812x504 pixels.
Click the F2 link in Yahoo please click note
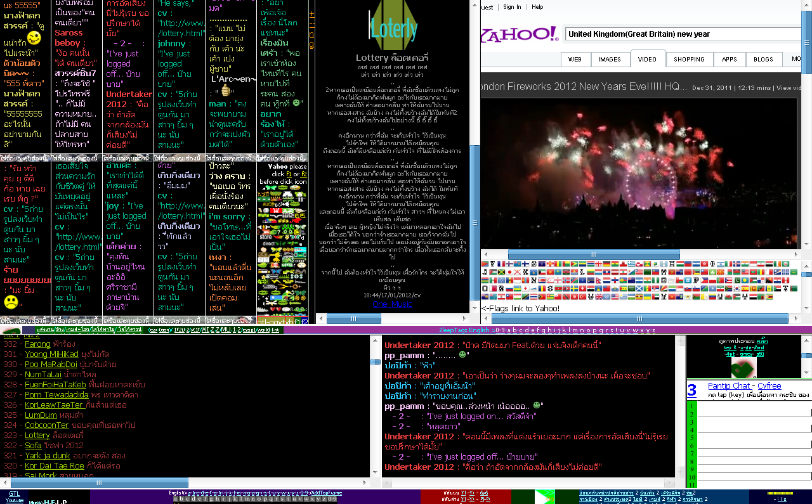tap(304, 174)
